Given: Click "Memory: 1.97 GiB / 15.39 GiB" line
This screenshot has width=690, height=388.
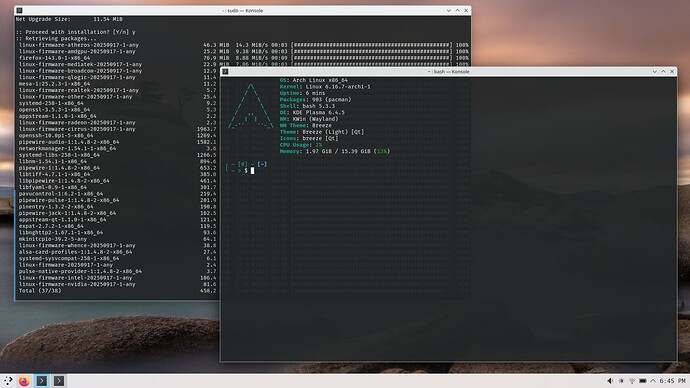Looking at the screenshot, I should coord(335,151).
